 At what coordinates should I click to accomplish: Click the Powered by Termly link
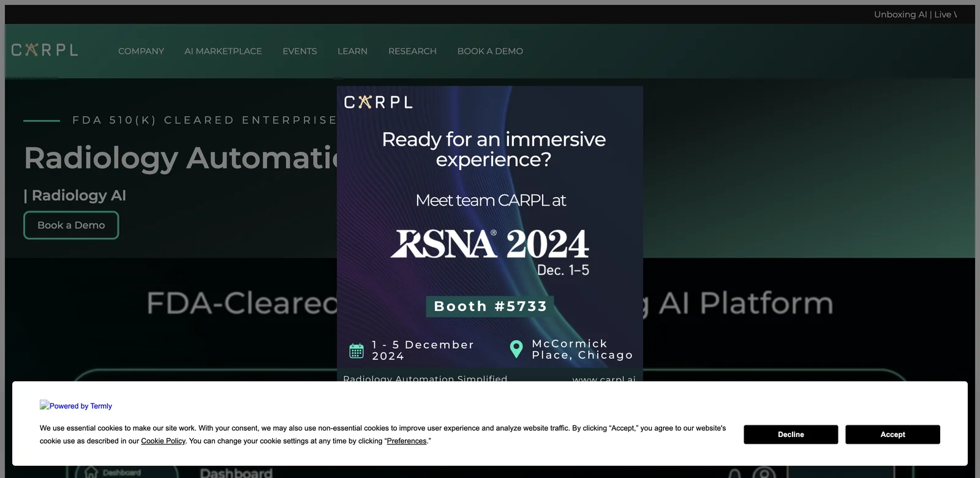coord(76,406)
